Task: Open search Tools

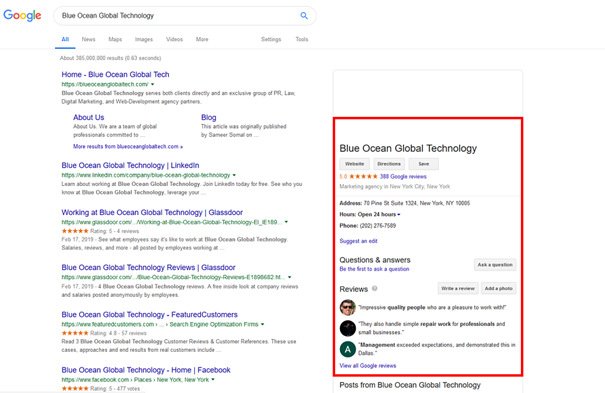Action: [302, 39]
